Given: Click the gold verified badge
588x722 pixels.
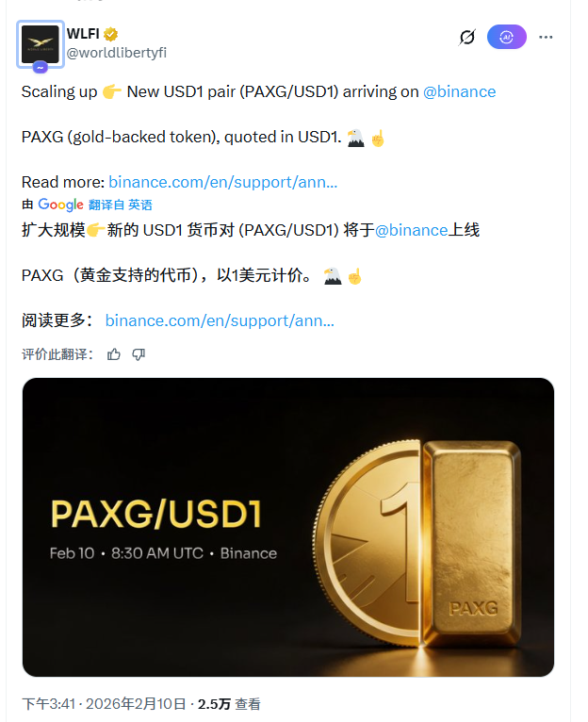Looking at the screenshot, I should [110, 34].
